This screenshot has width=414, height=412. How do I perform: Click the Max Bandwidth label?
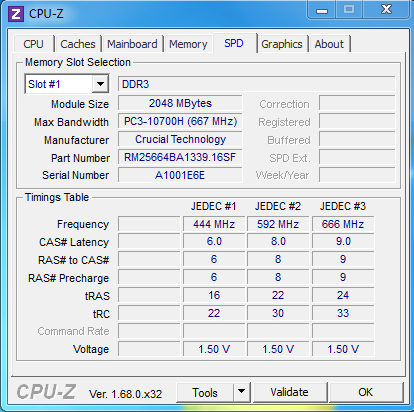click(x=71, y=122)
